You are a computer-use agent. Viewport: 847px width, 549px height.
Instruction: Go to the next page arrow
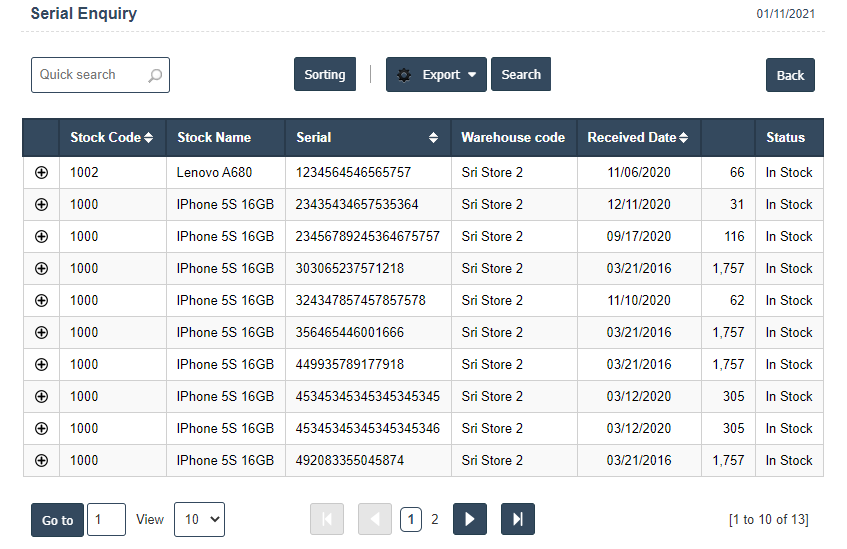pyautogui.click(x=470, y=519)
